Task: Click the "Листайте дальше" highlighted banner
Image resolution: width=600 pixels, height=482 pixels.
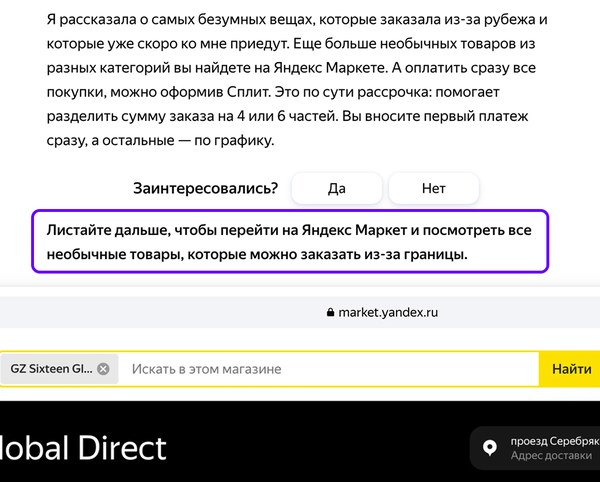Action: 290,241
